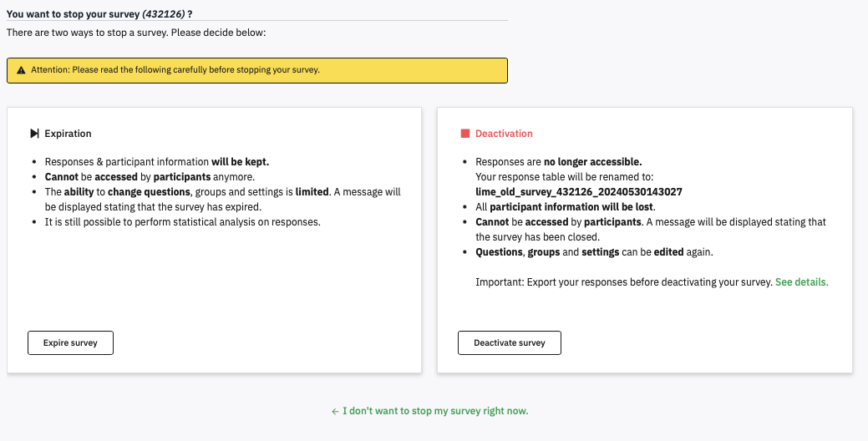Click the red square icon beside Deactivation
868x441 pixels.
tap(465, 134)
